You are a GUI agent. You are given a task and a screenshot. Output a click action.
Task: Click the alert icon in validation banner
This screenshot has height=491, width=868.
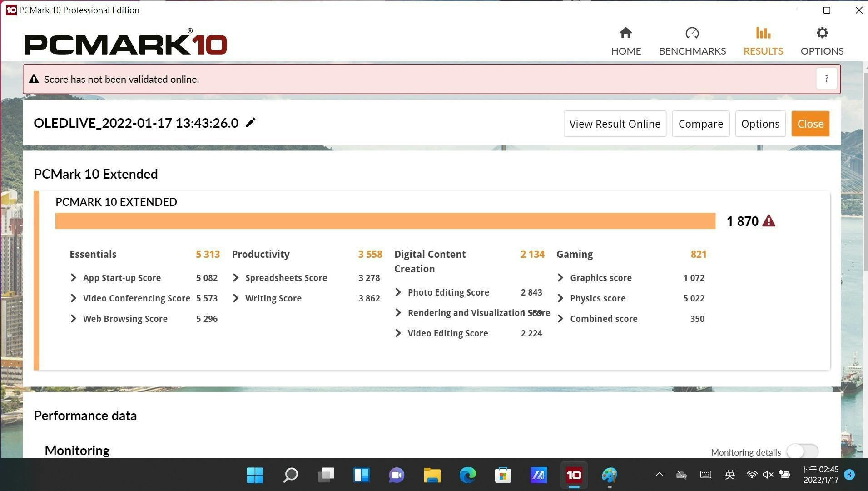pos(34,79)
